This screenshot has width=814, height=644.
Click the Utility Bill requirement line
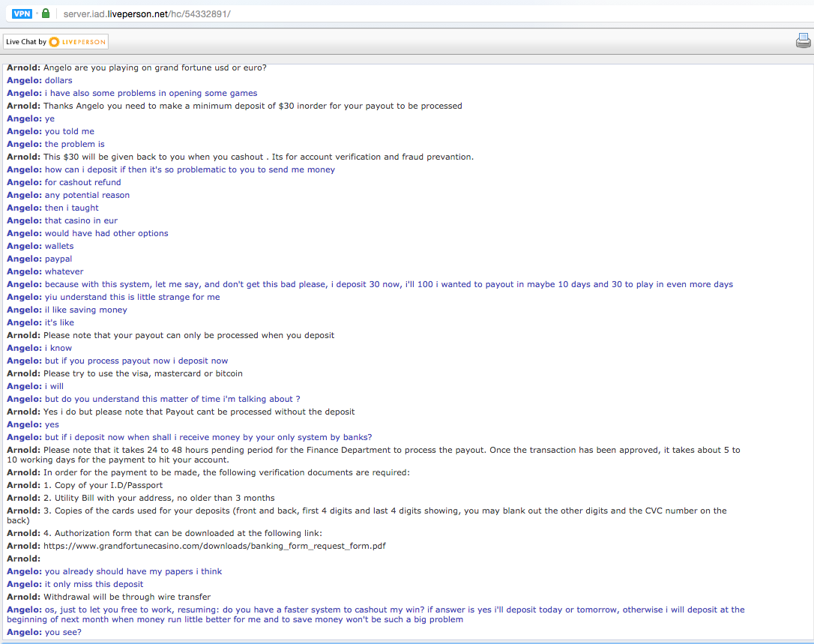[159, 498]
